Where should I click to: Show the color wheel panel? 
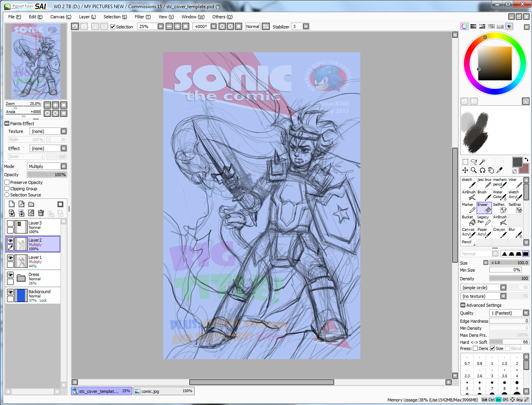(x=464, y=27)
